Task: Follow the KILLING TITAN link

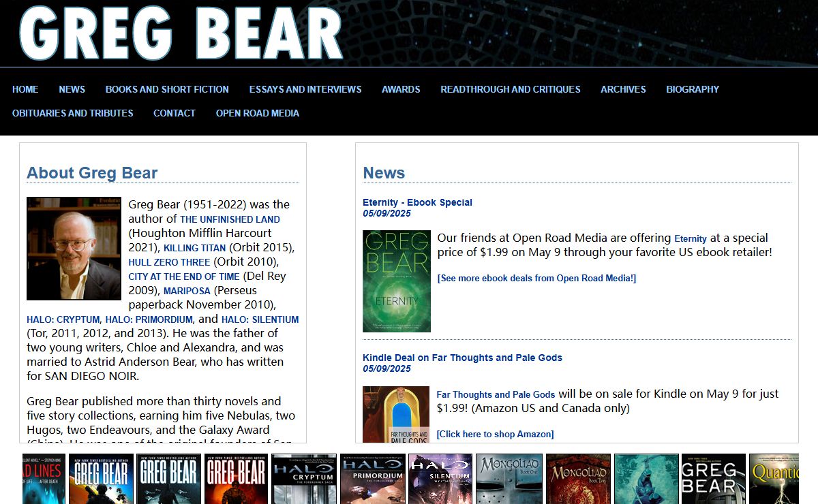Action: pos(195,248)
